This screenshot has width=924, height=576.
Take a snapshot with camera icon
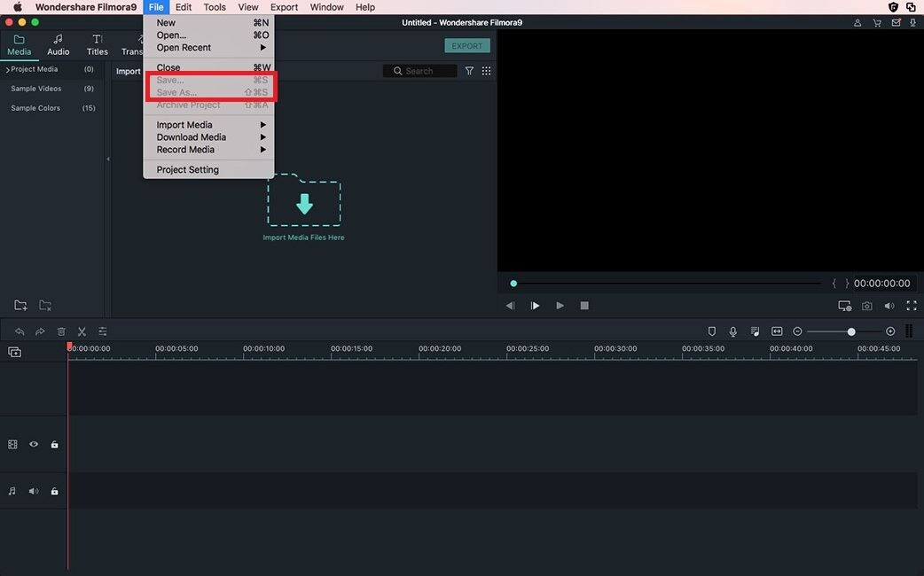(x=867, y=305)
